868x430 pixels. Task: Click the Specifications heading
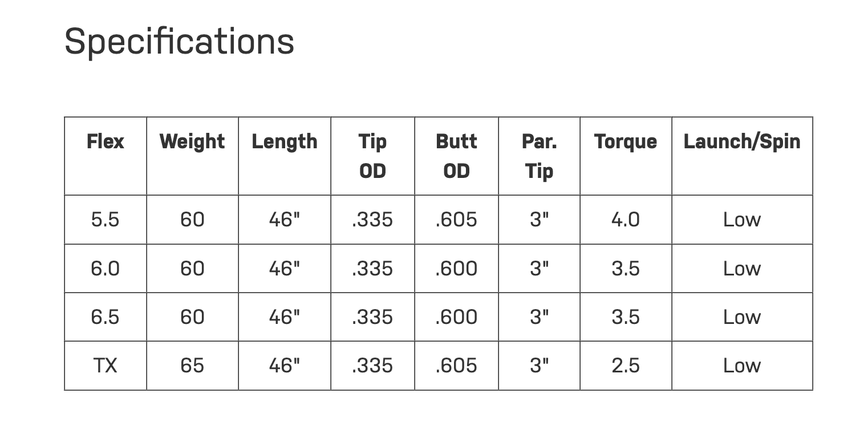pyautogui.click(x=179, y=42)
